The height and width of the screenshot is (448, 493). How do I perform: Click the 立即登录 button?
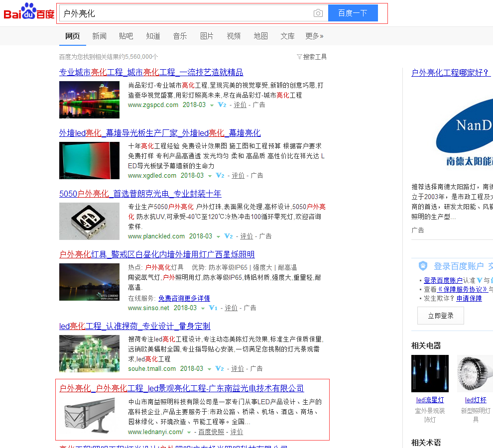(x=440, y=316)
